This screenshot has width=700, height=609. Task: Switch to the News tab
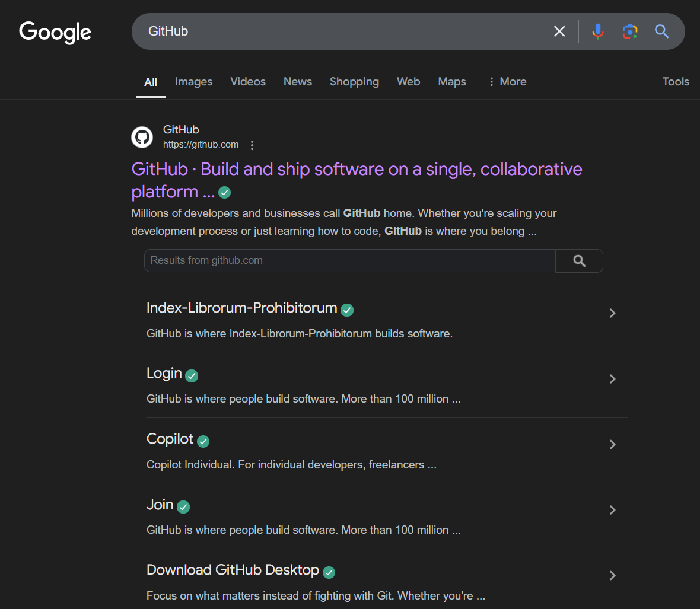pos(298,82)
